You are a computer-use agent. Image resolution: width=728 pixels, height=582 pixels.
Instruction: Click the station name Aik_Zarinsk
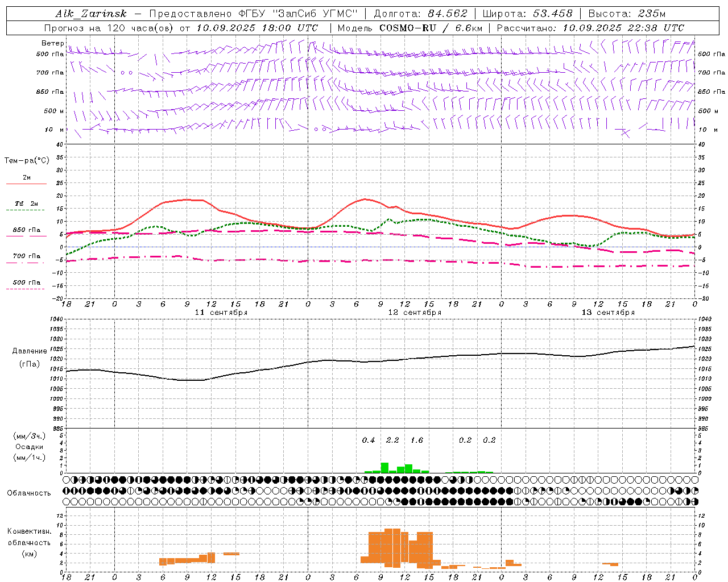click(91, 14)
